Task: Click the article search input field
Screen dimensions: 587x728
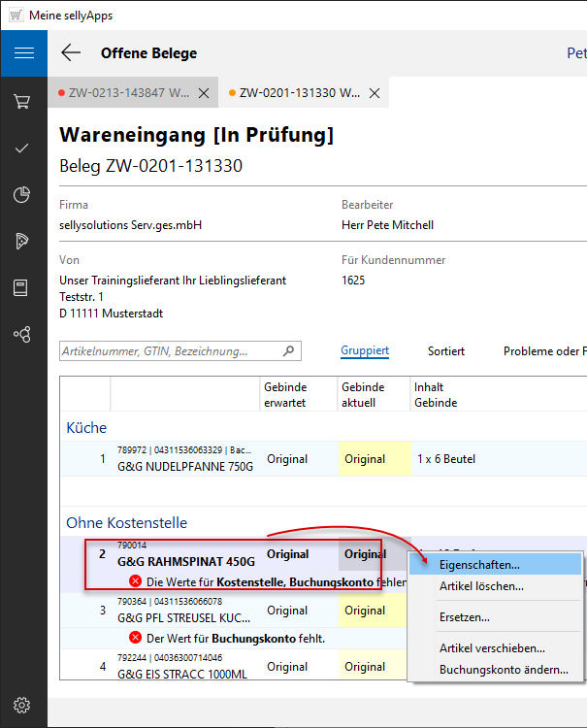Action: pyautogui.click(x=168, y=351)
